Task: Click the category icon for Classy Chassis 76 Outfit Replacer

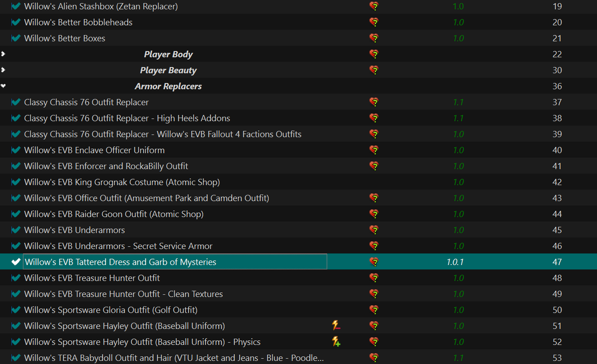Action: [x=374, y=102]
